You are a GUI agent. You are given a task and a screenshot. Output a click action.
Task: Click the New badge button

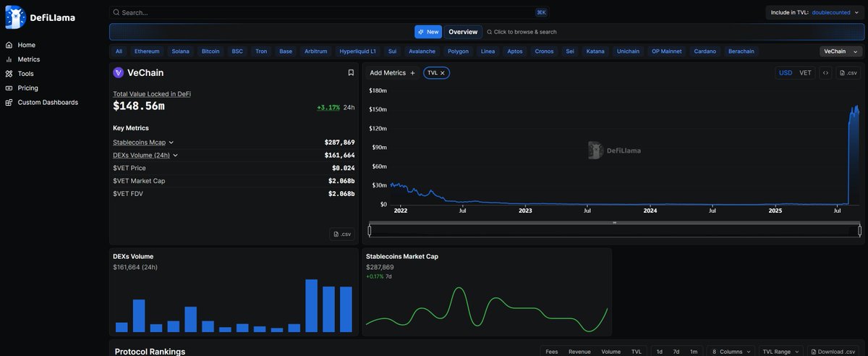click(x=428, y=32)
